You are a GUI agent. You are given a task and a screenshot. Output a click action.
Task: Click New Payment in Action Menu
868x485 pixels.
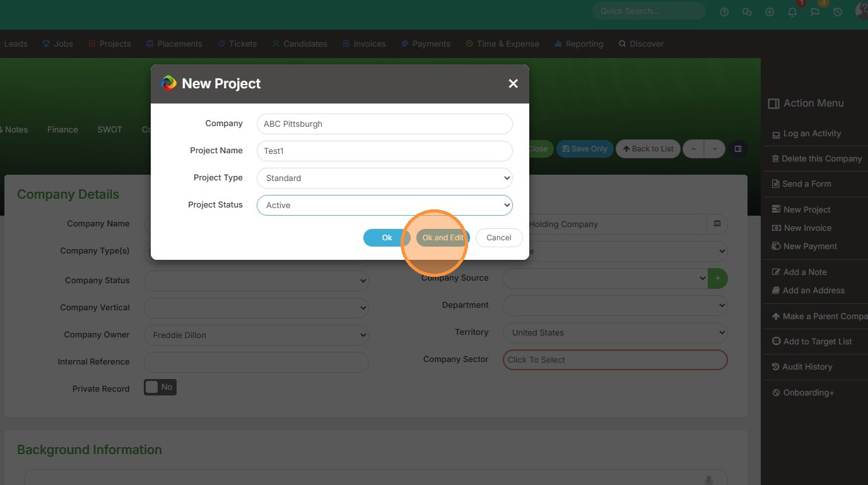(805, 246)
